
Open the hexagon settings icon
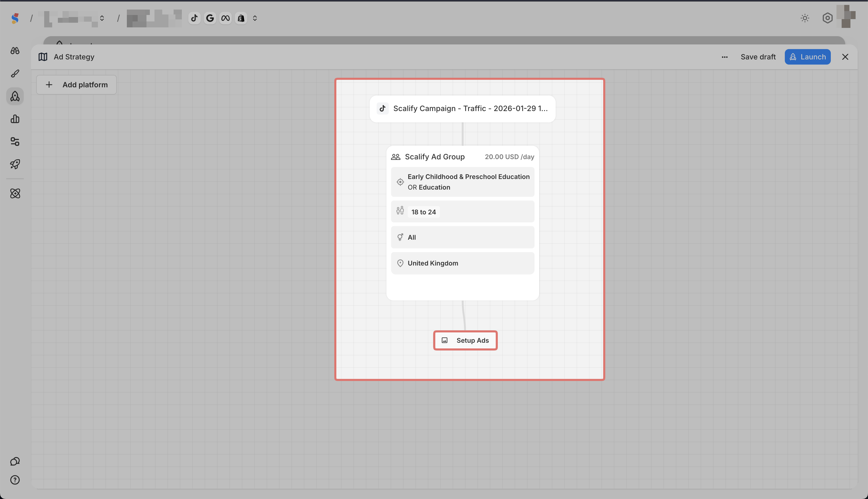click(x=827, y=18)
